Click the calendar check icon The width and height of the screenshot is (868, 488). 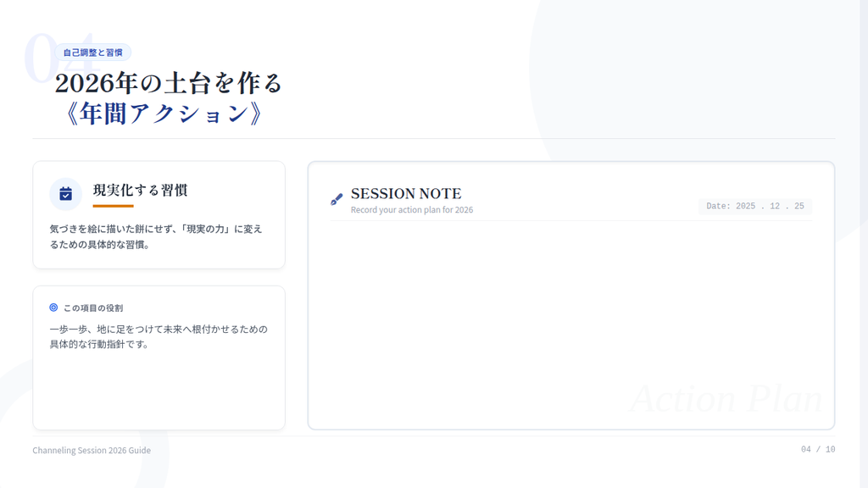[x=65, y=194]
